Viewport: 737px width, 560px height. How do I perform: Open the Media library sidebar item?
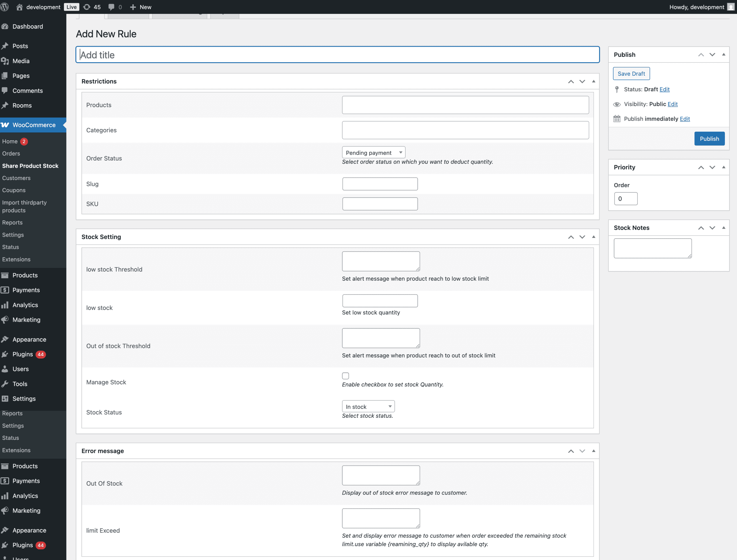pyautogui.click(x=21, y=61)
